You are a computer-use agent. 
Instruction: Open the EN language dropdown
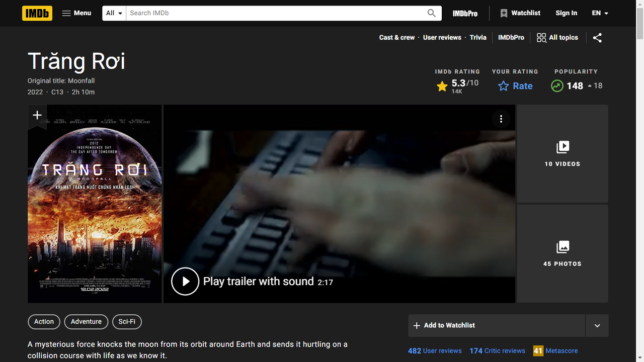point(600,13)
